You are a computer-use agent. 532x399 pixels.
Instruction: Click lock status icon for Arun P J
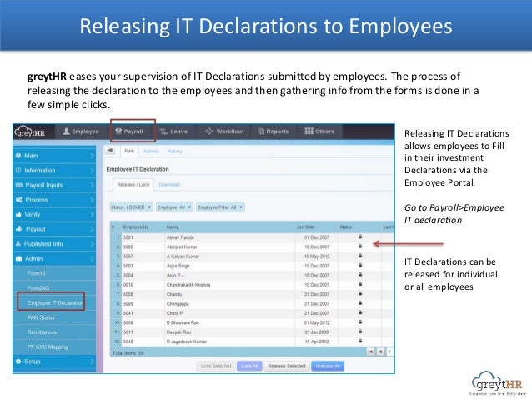click(x=360, y=275)
